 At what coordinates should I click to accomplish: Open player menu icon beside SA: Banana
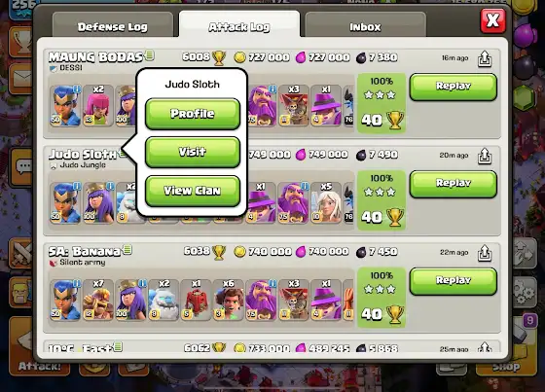click(127, 250)
